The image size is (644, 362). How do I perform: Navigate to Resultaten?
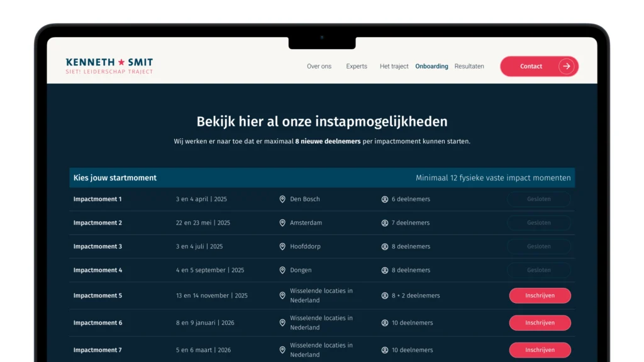[469, 66]
